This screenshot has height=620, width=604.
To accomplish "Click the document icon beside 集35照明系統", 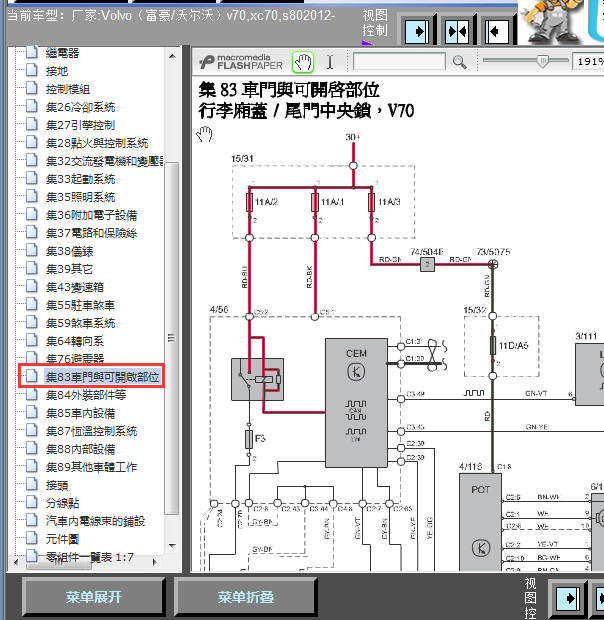I will (32, 196).
